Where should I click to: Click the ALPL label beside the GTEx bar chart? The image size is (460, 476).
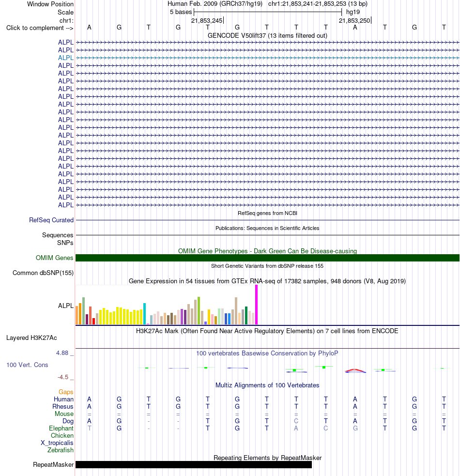(x=65, y=306)
